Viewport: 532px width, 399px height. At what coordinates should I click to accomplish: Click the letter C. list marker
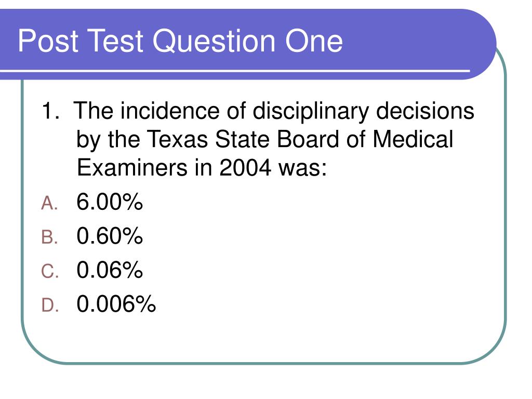tap(49, 271)
